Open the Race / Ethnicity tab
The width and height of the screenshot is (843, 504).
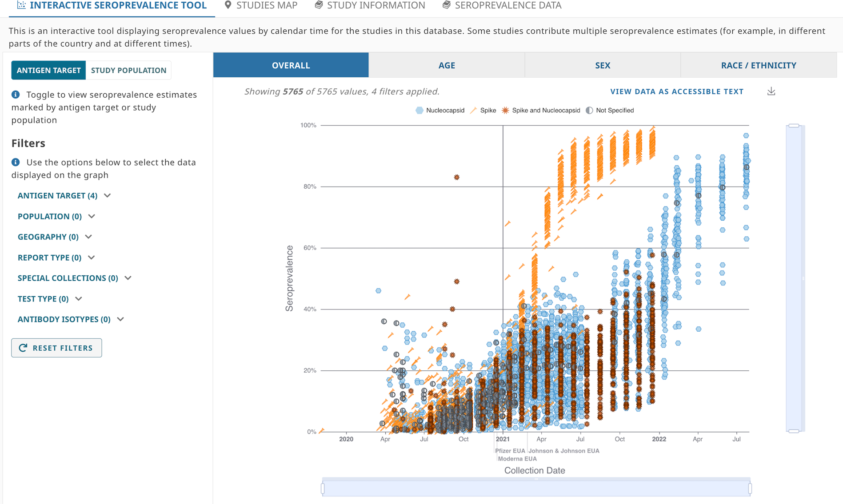[758, 65]
